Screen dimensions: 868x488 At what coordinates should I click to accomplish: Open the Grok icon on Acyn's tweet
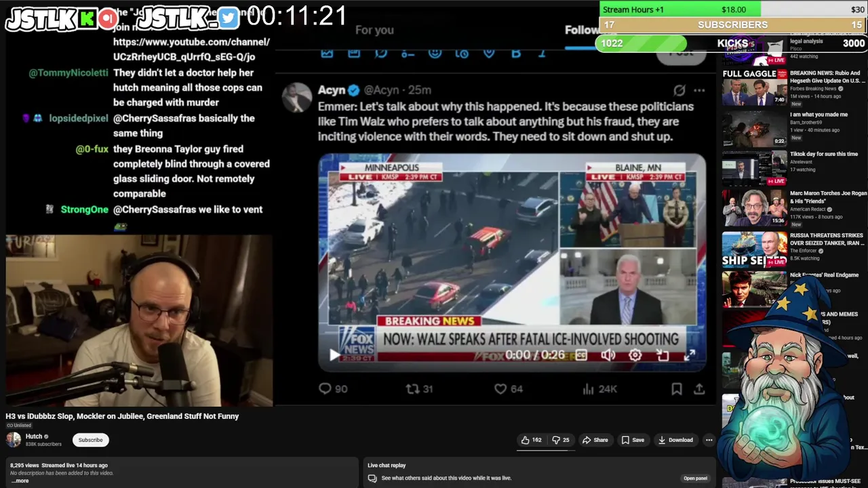click(679, 90)
